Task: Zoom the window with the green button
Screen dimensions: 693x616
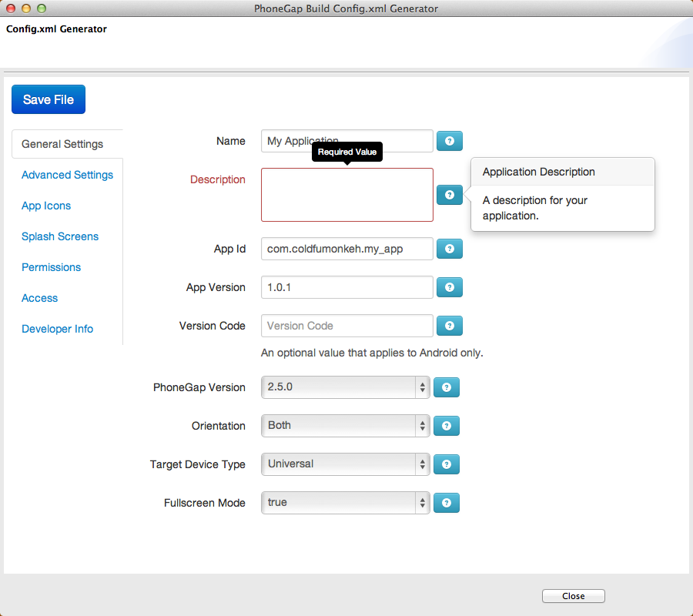Action: click(x=42, y=8)
